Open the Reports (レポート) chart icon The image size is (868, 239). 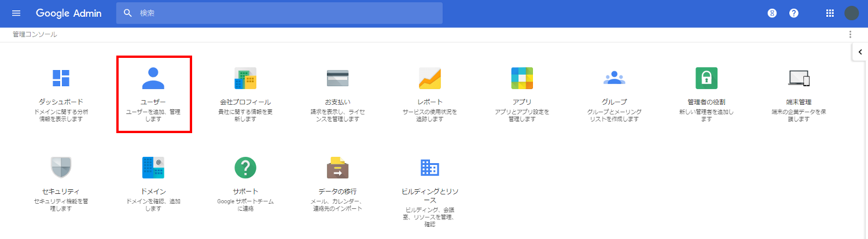(x=430, y=78)
